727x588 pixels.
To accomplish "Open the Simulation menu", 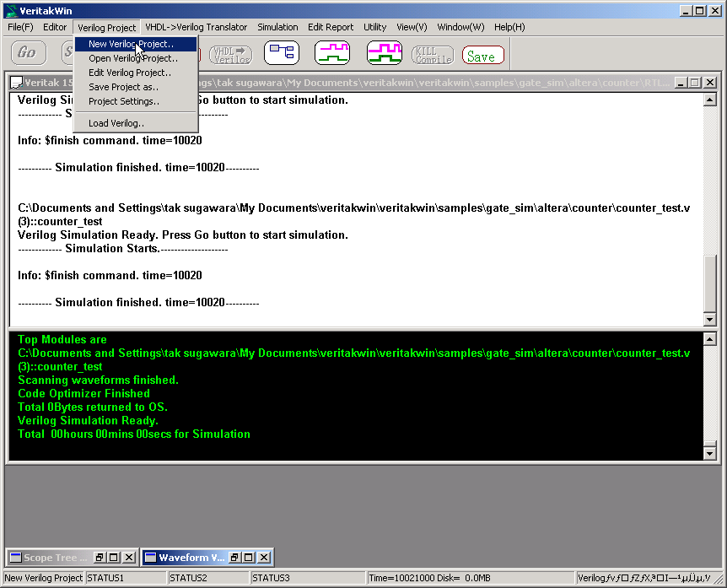I will click(x=277, y=27).
